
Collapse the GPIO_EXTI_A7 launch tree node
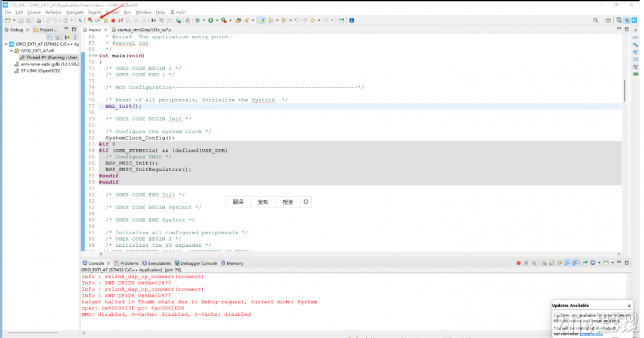pos(6,44)
